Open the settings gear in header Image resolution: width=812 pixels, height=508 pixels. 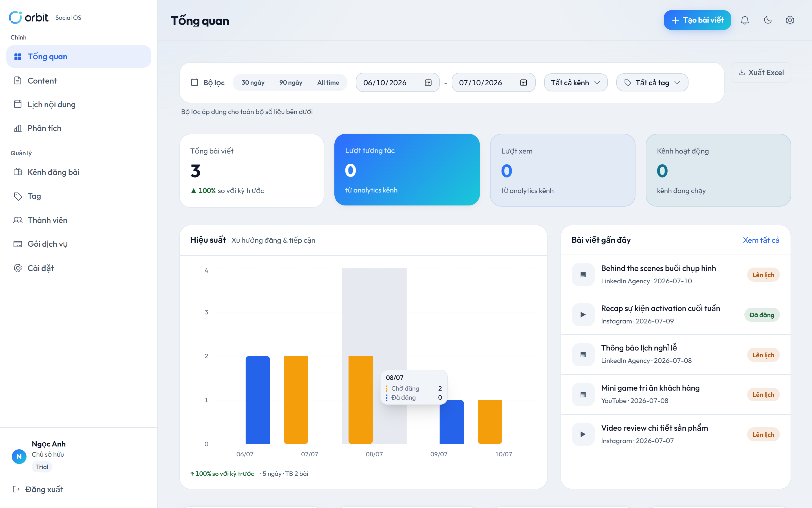pyautogui.click(x=790, y=20)
